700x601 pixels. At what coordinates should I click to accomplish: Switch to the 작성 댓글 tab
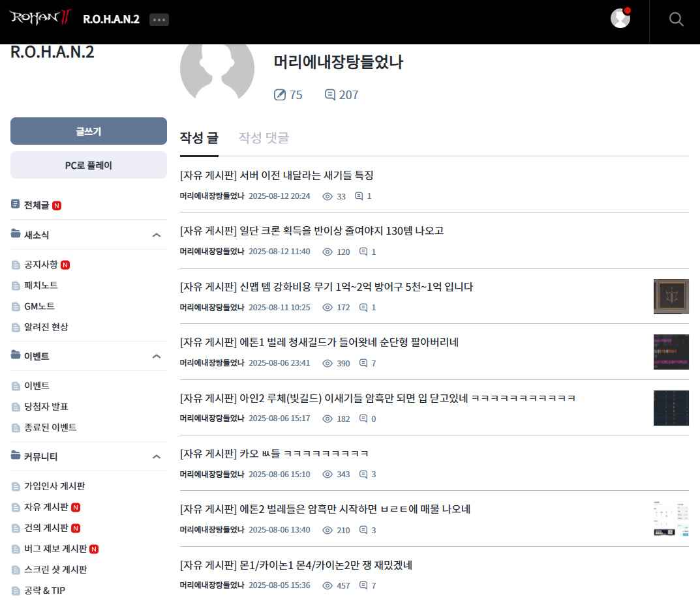tap(264, 138)
